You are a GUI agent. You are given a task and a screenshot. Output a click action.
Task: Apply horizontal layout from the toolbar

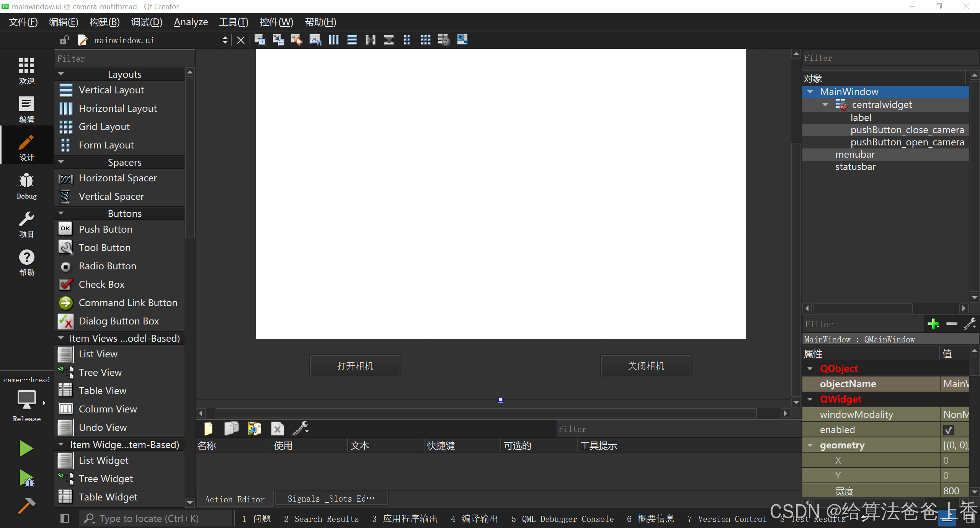point(333,40)
